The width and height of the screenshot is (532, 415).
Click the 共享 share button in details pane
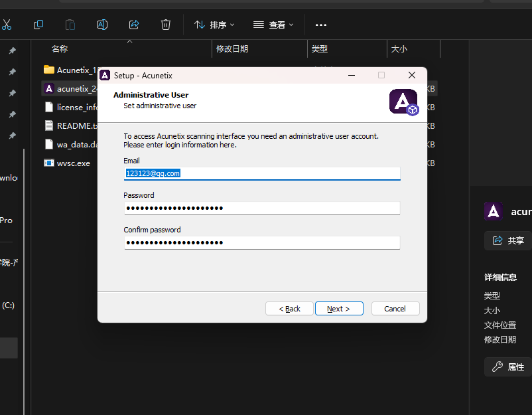508,240
